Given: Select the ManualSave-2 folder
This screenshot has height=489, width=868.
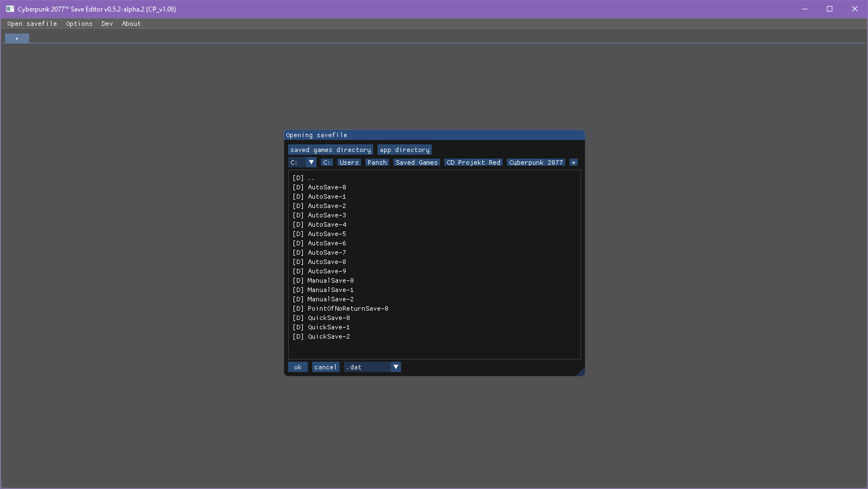Looking at the screenshot, I should tap(434, 299).
